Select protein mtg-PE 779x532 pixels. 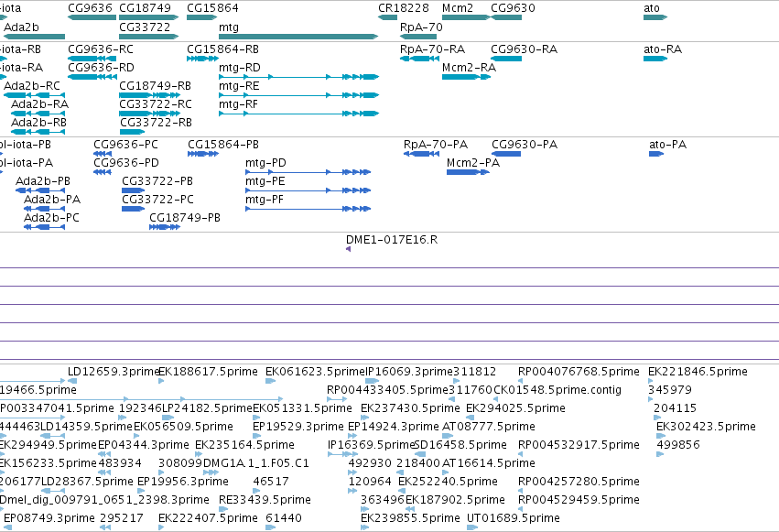point(308,190)
